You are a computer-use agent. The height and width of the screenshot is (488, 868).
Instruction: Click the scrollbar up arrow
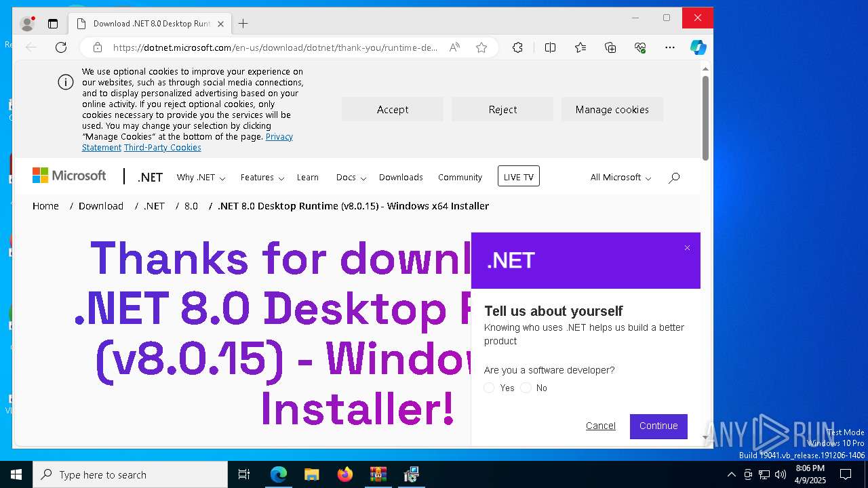tap(705, 68)
